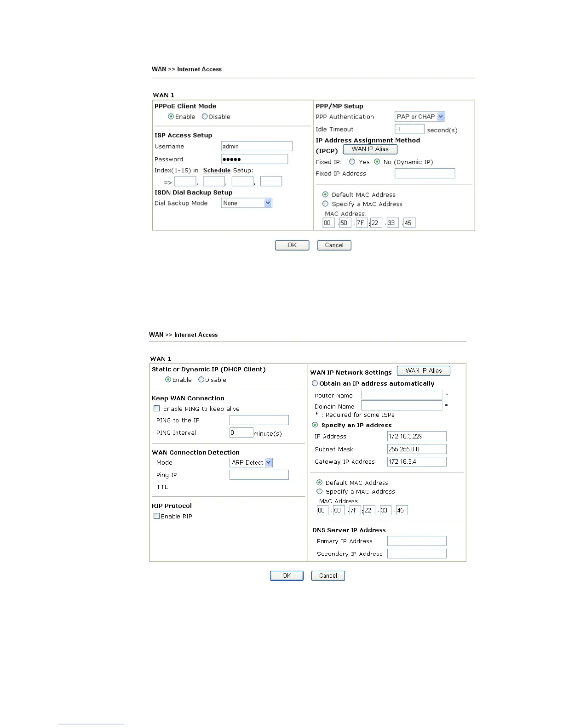Screen dimensions: 563x728
Task: Click the Primary DNS IP Address field
Action: pos(417,541)
